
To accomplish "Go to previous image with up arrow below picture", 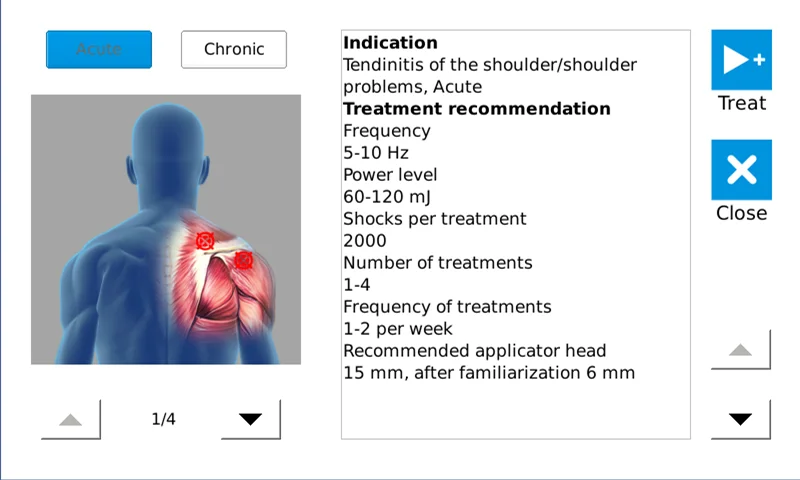I will coord(71,420).
